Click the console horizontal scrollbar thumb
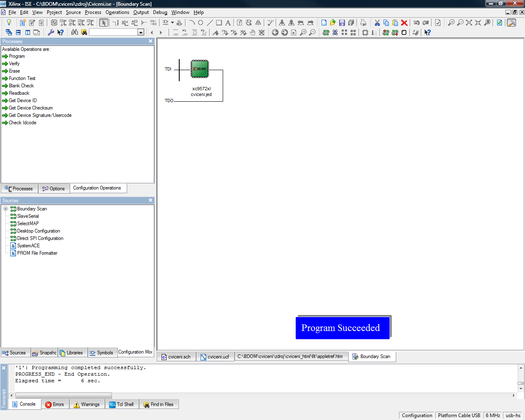 [63, 395]
